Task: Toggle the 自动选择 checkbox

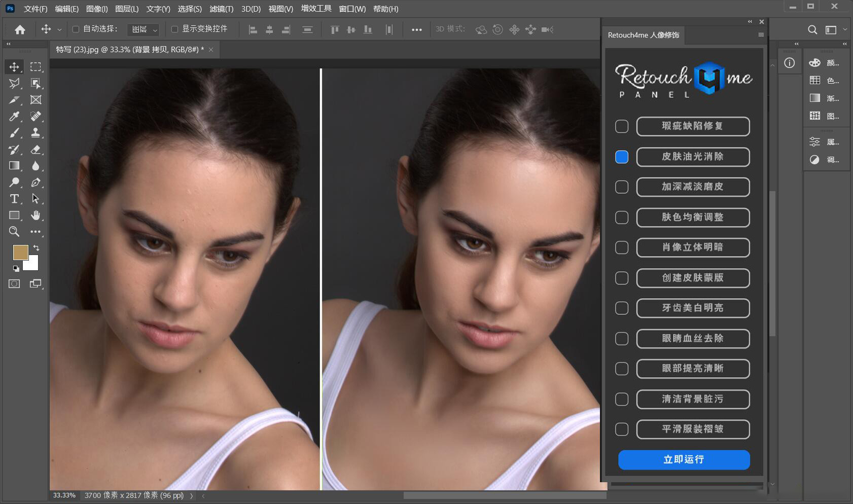Action: 76,29
